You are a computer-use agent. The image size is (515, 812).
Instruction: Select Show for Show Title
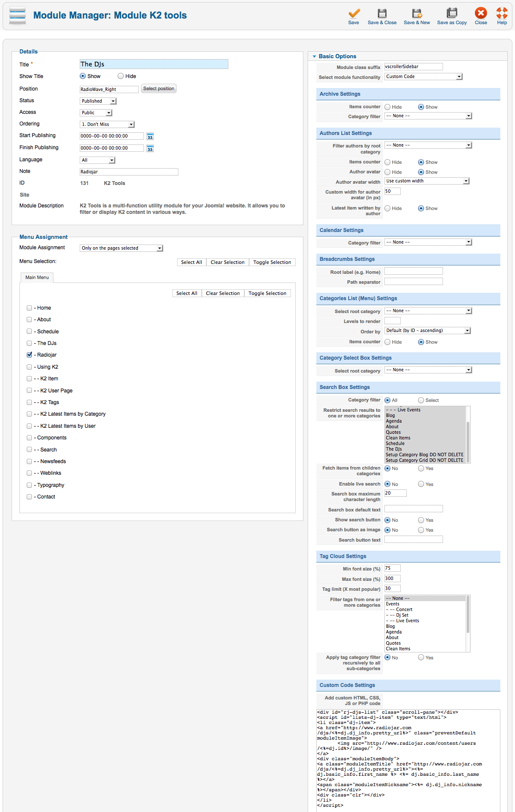(x=83, y=76)
